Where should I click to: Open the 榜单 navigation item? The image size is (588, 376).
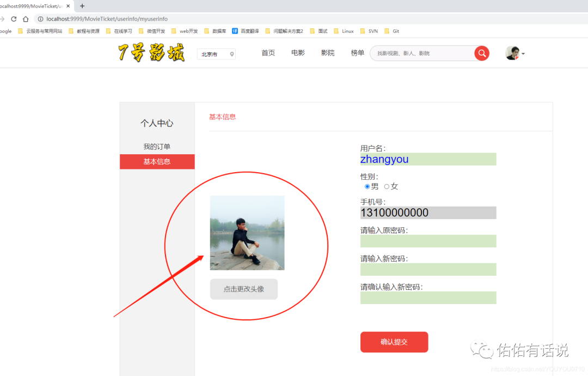tap(357, 53)
